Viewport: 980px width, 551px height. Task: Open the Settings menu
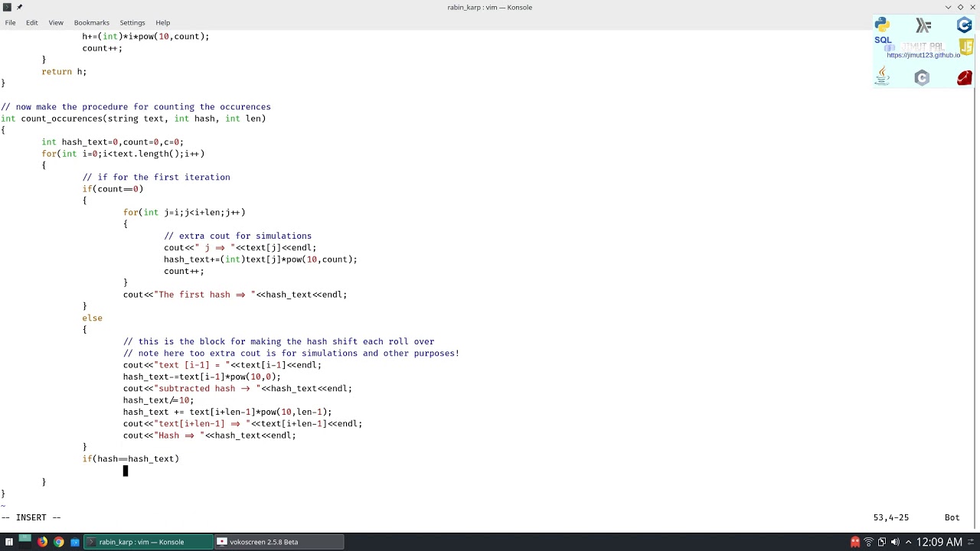tap(132, 23)
